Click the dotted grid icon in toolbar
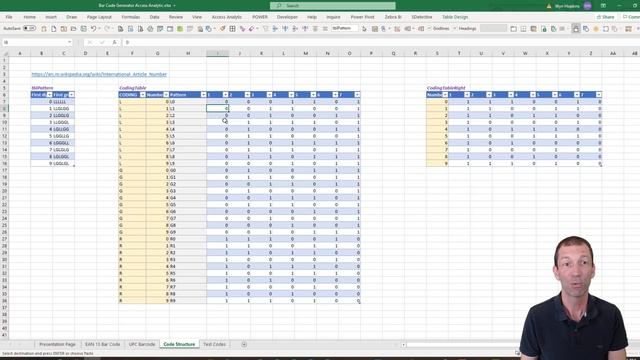The width and height of the screenshot is (640, 360). (523, 29)
